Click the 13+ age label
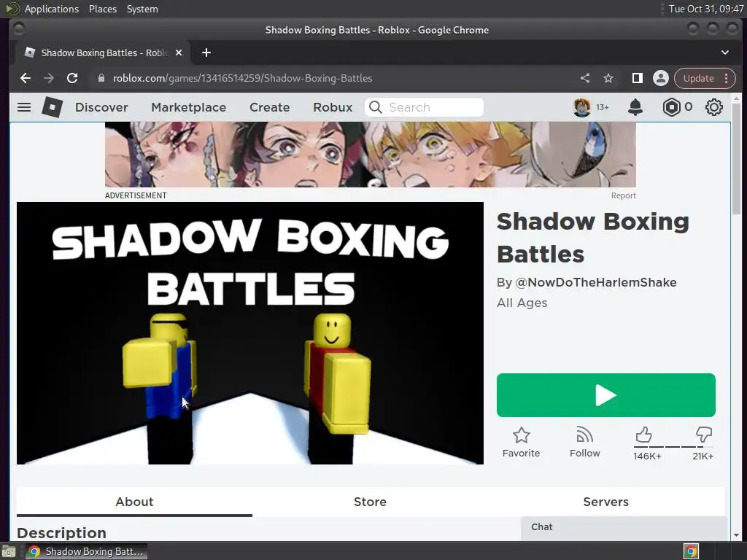Image resolution: width=747 pixels, height=560 pixels. [603, 108]
